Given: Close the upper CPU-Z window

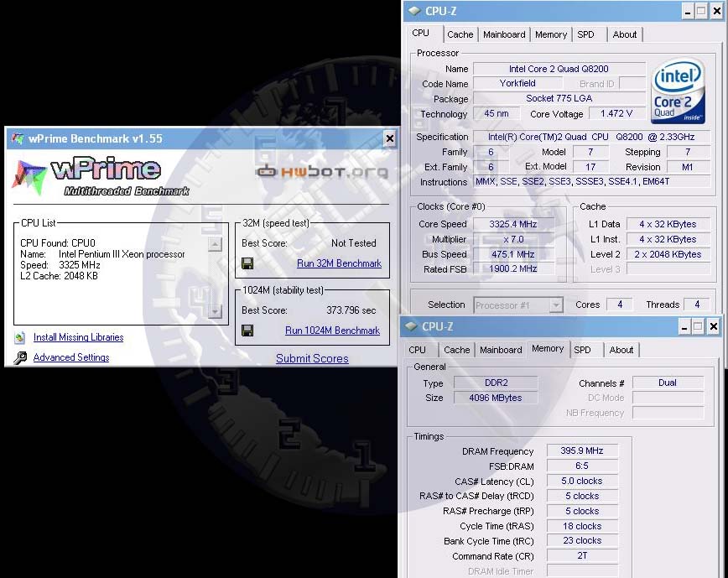Looking at the screenshot, I should point(717,11).
